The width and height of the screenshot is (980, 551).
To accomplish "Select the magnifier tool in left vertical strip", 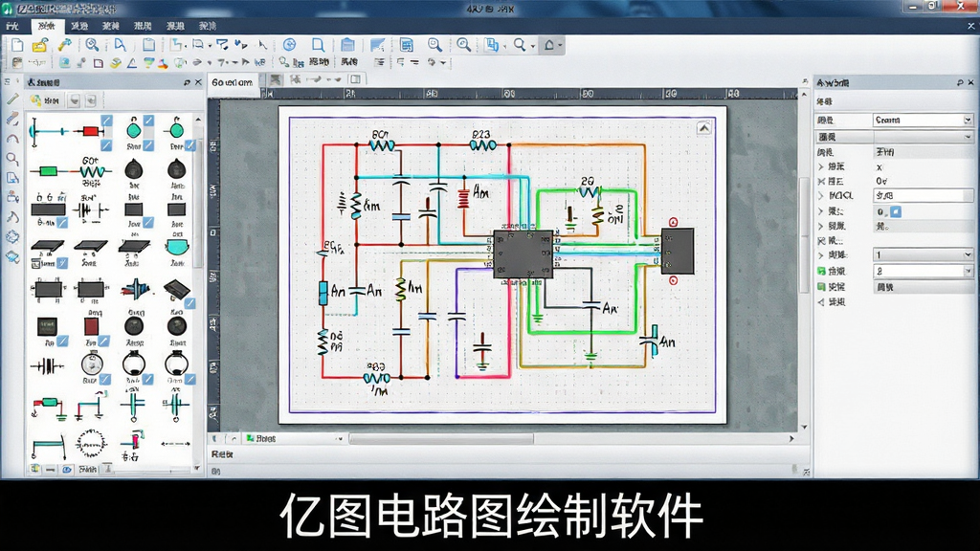I will [11, 159].
